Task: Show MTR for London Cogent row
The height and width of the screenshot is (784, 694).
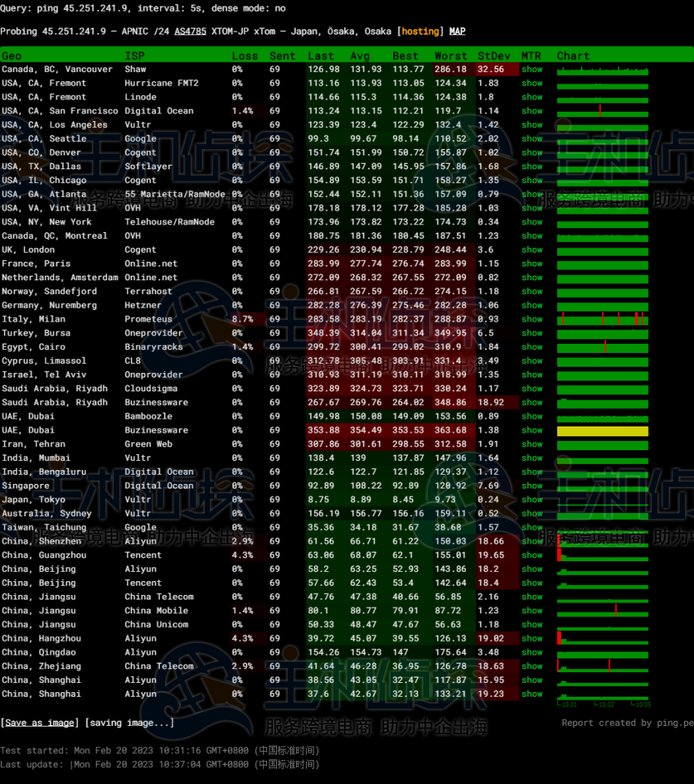Action: tap(532, 250)
